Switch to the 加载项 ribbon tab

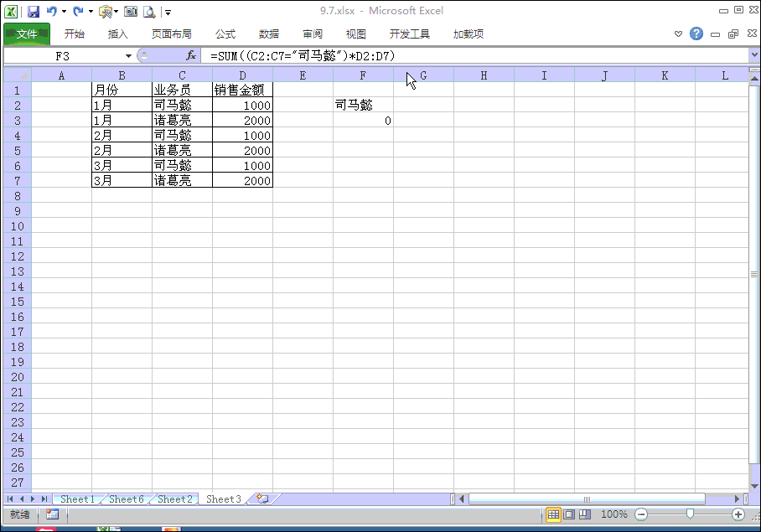(x=469, y=34)
